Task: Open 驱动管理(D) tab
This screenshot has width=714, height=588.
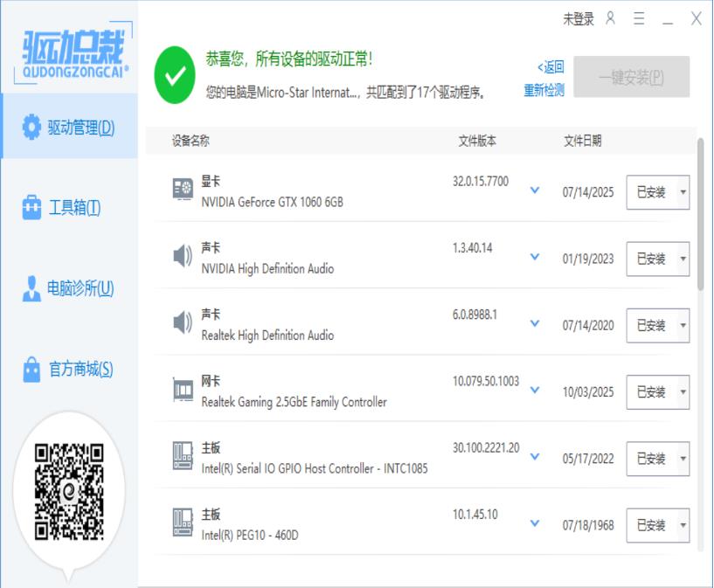Action: (70, 127)
